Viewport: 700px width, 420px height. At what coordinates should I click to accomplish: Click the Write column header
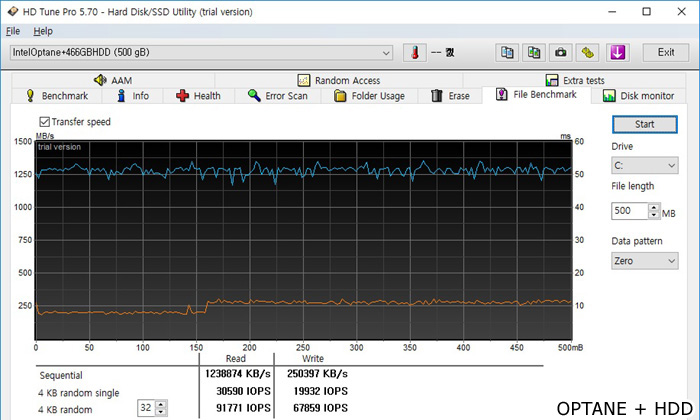(312, 358)
